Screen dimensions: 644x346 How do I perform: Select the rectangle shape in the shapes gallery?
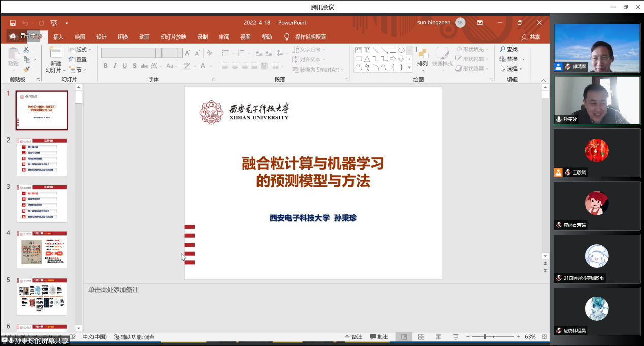click(393, 50)
